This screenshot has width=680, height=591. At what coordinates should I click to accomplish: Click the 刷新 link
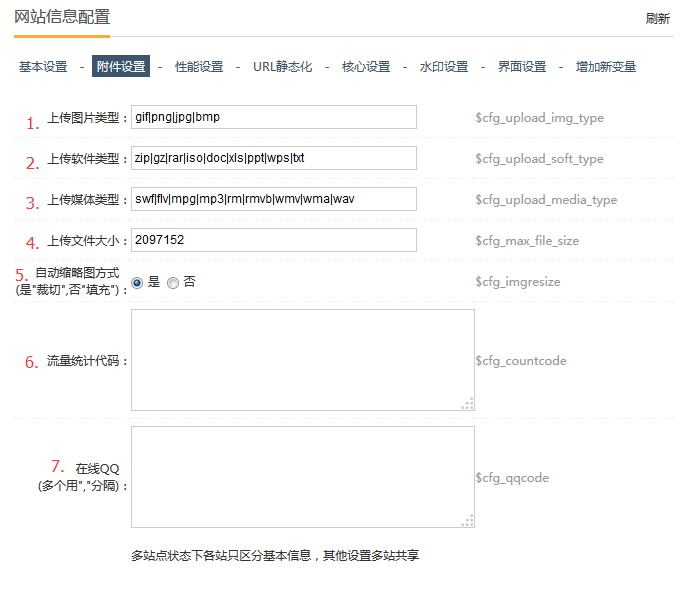point(657,19)
